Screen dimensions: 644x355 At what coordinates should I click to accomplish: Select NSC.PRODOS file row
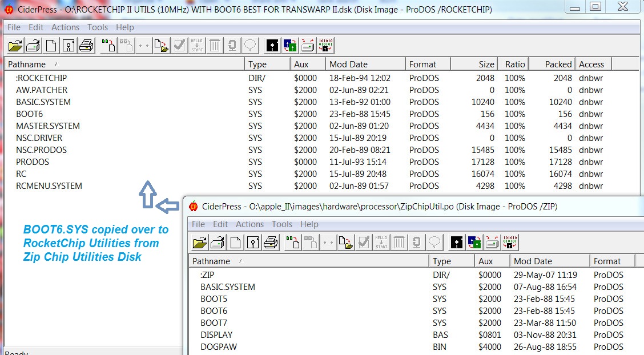click(309, 150)
